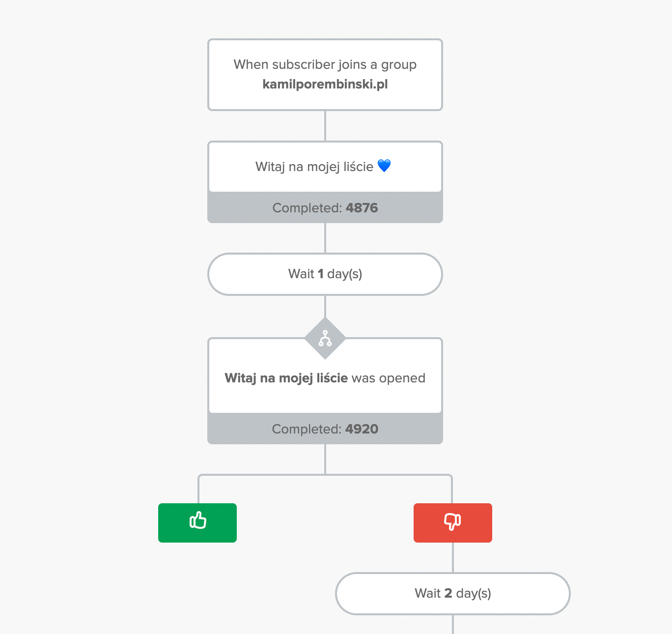Click connector between Wait 1 and condition
The height and width of the screenshot is (634, 672).
pos(325,307)
